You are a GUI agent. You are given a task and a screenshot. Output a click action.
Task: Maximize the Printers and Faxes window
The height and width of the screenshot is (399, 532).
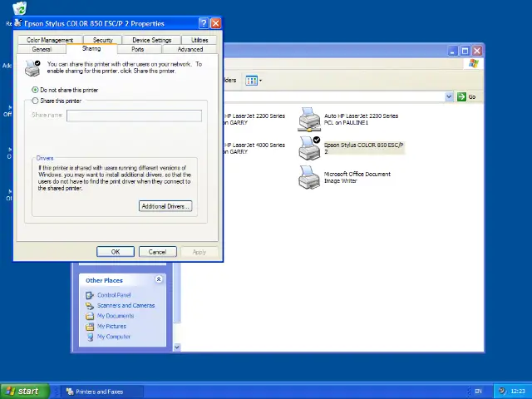(465, 51)
